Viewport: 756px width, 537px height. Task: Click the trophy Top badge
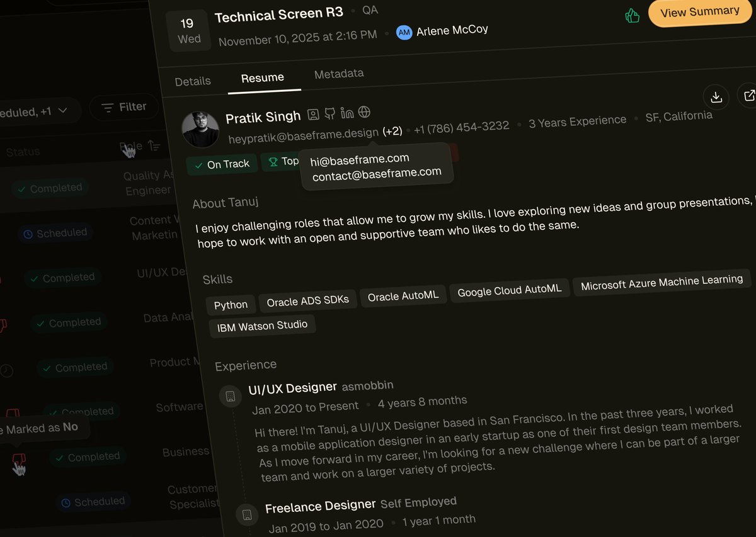click(x=282, y=162)
